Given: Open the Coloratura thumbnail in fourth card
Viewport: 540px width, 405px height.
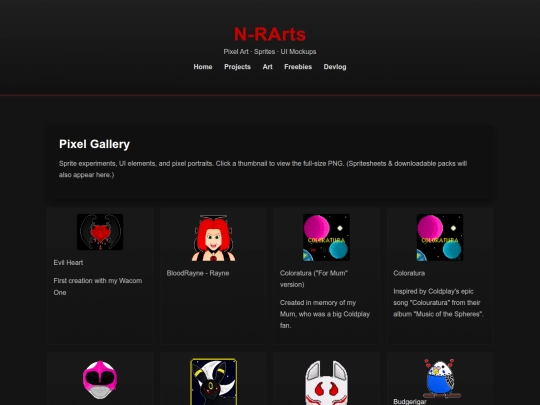Looking at the screenshot, I should tap(440, 237).
